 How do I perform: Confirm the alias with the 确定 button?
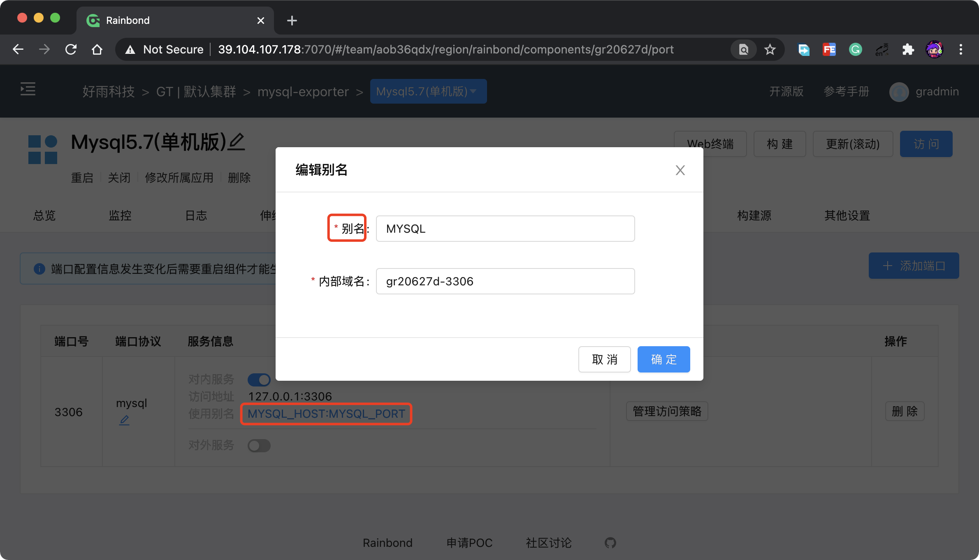(x=663, y=359)
